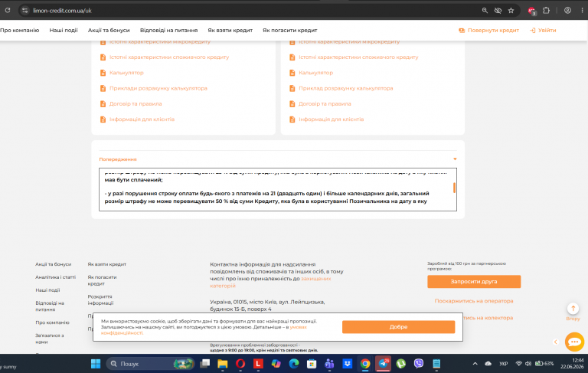
Task: Open footer link Акції та бонуси
Action: click(54, 264)
